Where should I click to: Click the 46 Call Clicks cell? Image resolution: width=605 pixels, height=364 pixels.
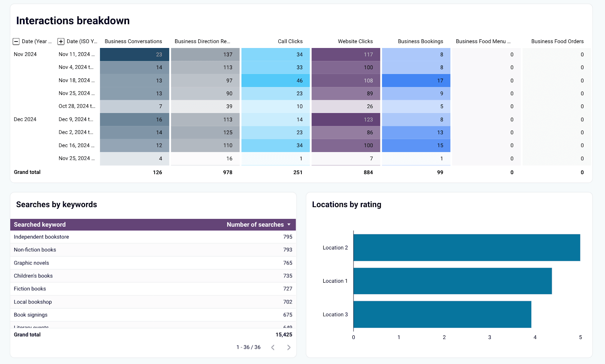point(275,81)
